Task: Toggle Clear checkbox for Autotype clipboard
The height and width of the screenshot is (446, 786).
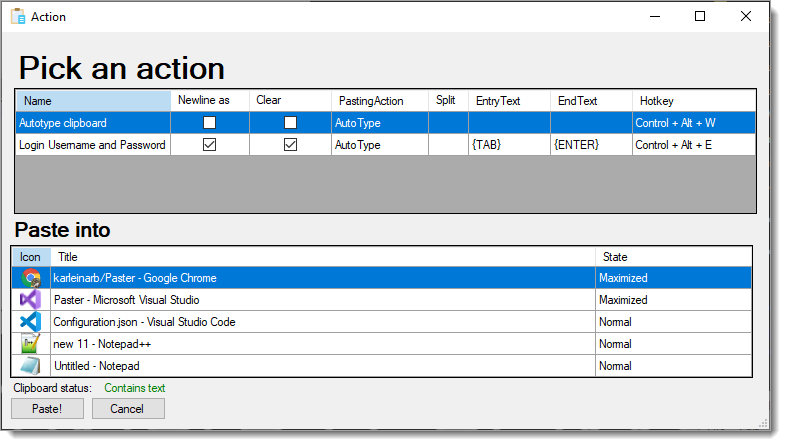Action: [x=290, y=123]
